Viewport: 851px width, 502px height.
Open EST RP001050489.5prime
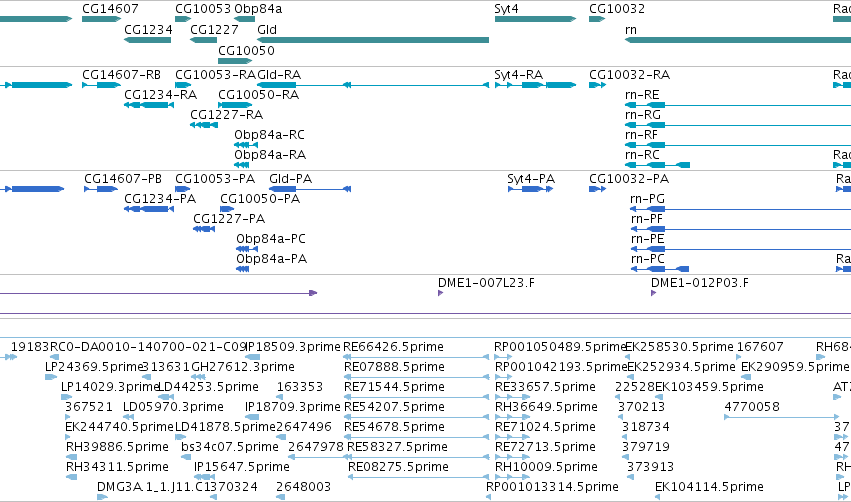[x=503, y=357]
